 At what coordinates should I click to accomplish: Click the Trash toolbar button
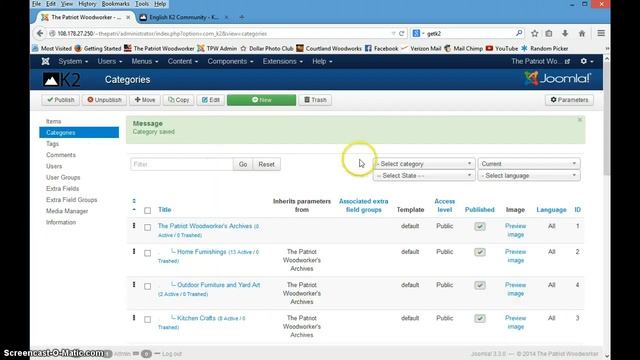(315, 100)
